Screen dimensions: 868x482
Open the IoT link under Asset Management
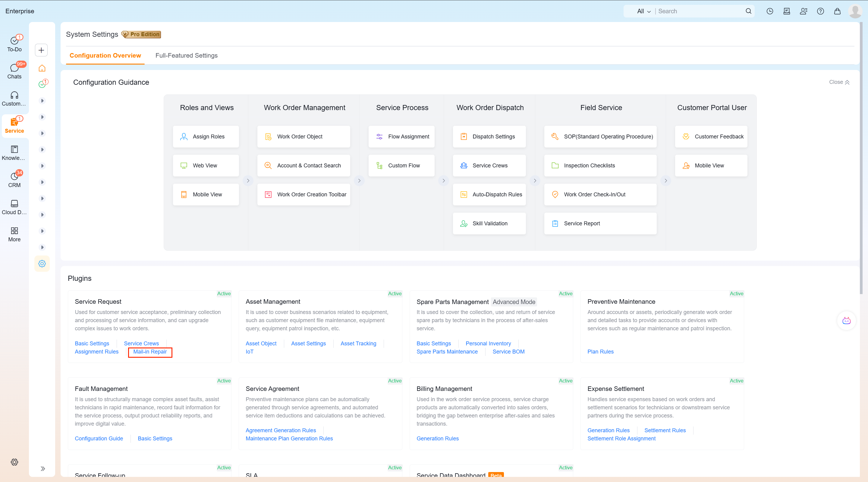click(249, 351)
